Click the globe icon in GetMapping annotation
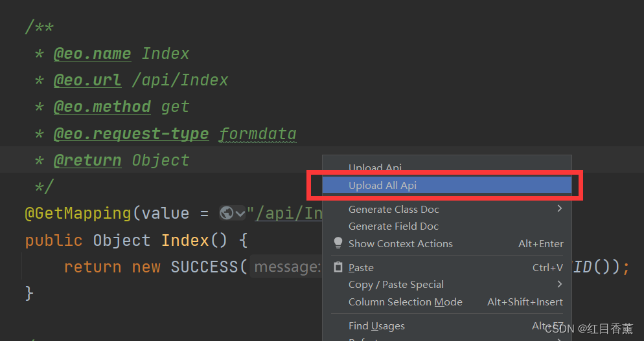The width and height of the screenshot is (644, 341). coord(227,213)
